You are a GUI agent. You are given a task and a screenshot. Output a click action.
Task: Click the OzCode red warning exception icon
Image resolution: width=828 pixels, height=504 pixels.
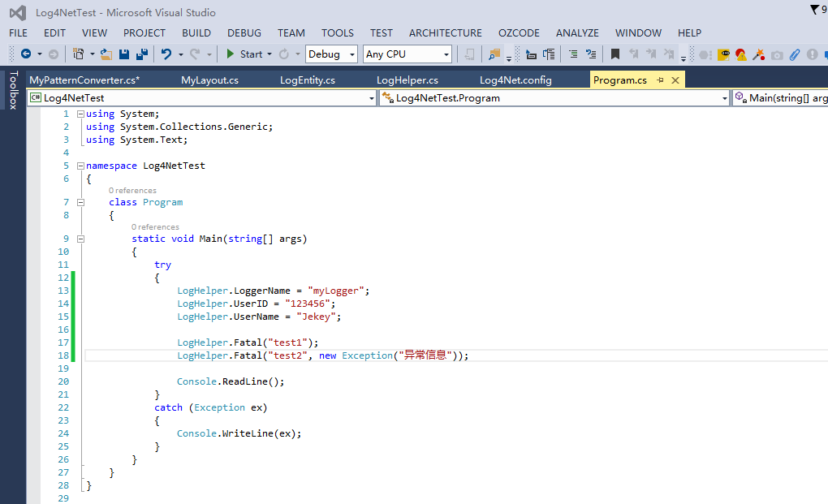pyautogui.click(x=741, y=54)
